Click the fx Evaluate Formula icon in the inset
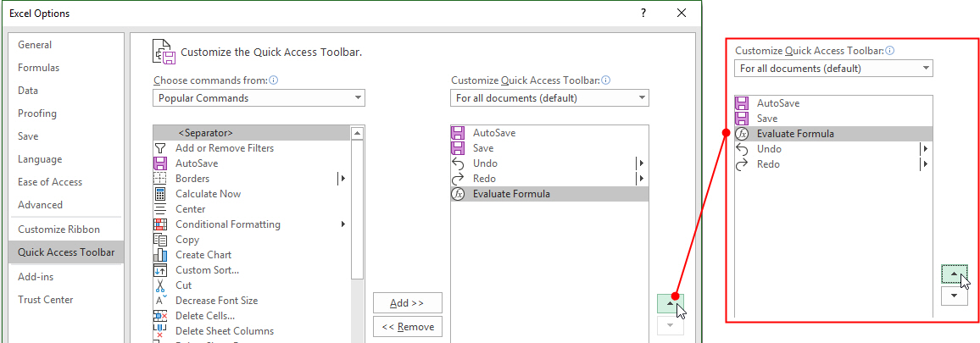980x343 pixels. [742, 134]
